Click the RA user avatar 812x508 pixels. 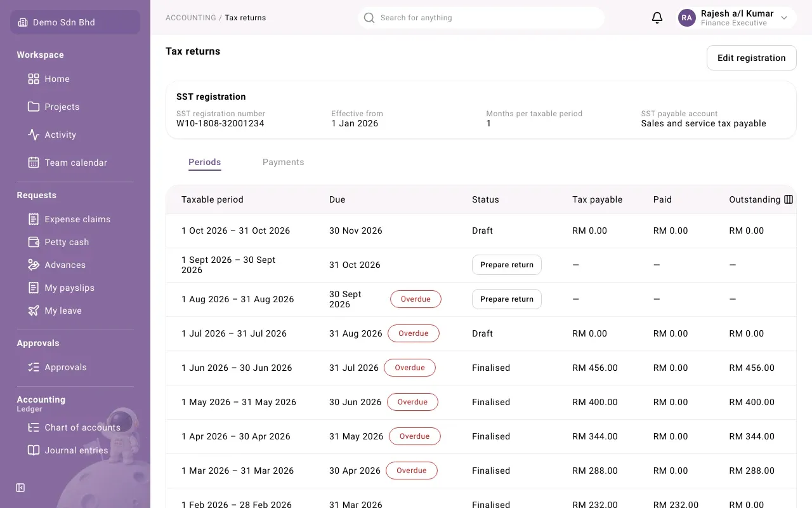tap(686, 18)
